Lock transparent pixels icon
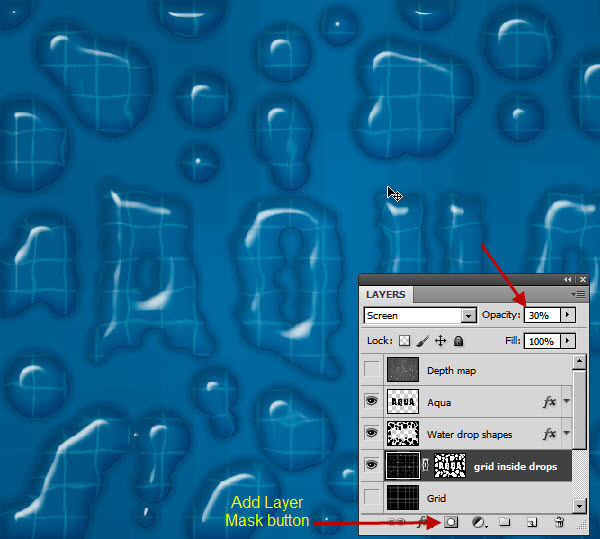Image resolution: width=600 pixels, height=539 pixels. click(405, 341)
